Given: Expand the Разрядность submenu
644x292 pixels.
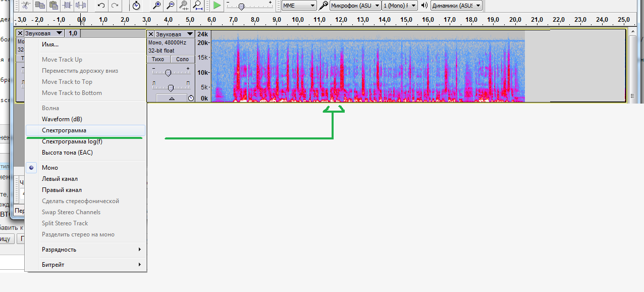Looking at the screenshot, I should [86, 250].
